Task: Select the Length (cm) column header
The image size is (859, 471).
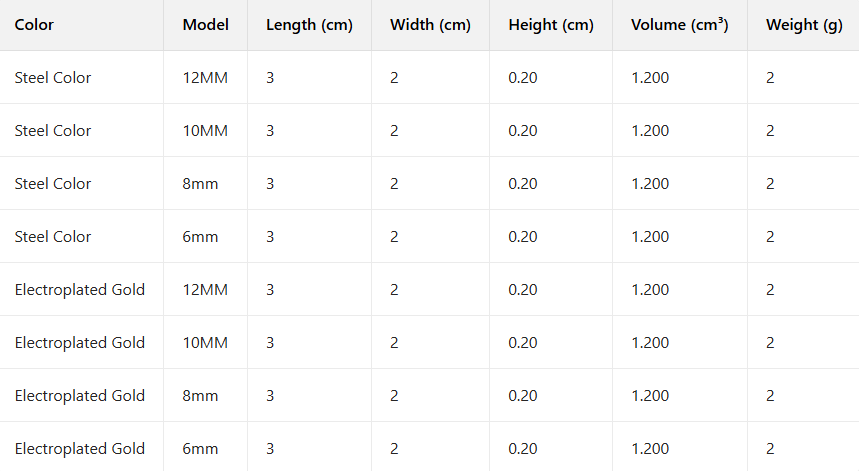Action: (x=309, y=25)
